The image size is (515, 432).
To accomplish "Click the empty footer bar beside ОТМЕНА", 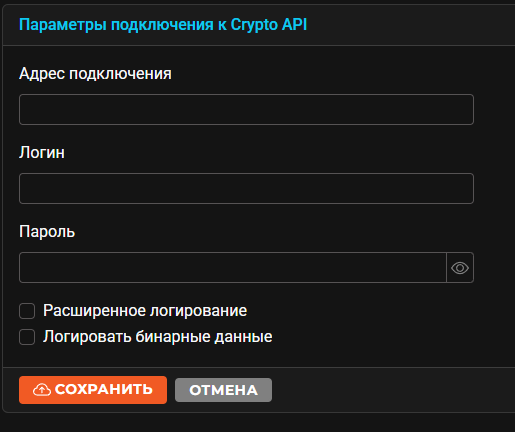I will (x=393, y=390).
